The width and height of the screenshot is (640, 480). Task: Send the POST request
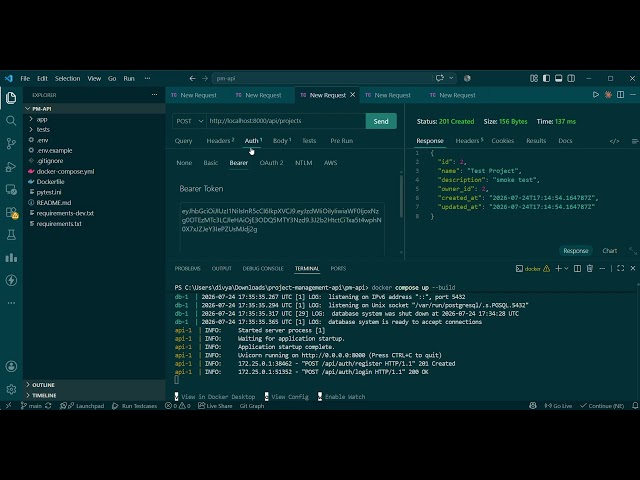coord(381,121)
